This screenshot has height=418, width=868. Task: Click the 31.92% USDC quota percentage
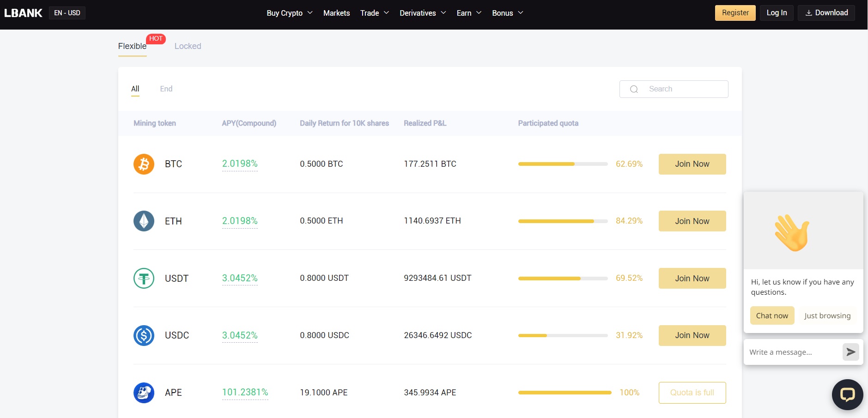click(x=629, y=335)
